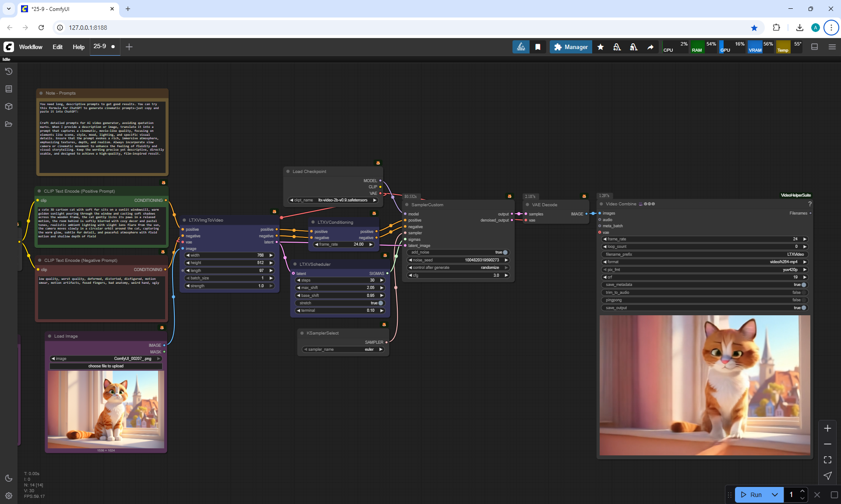Click the strength slider in LTXVImgToVideo

point(230,286)
